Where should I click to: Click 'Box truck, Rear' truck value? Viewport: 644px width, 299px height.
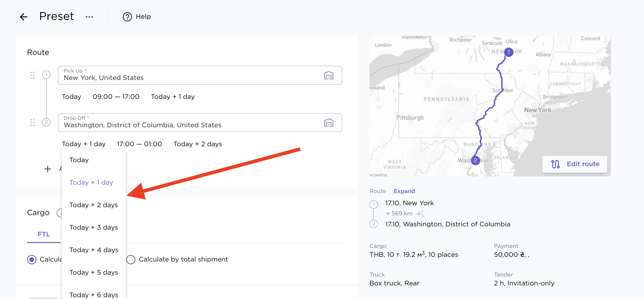[394, 283]
